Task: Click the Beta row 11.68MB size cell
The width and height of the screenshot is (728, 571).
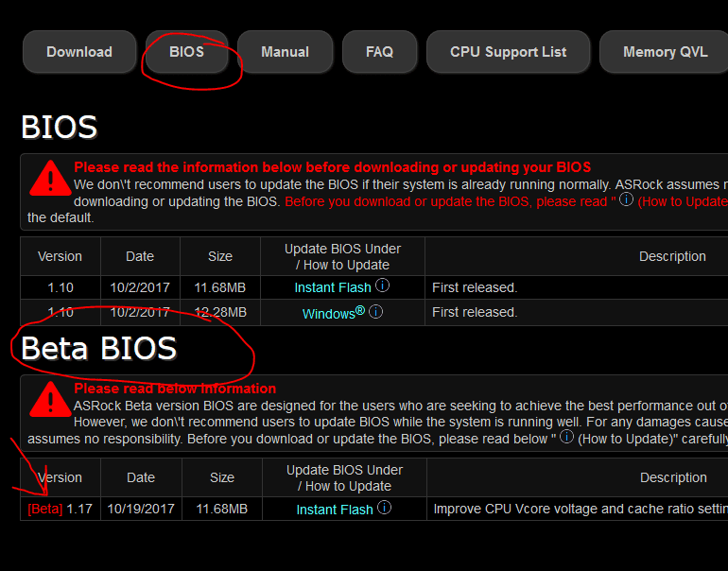Action: click(222, 509)
